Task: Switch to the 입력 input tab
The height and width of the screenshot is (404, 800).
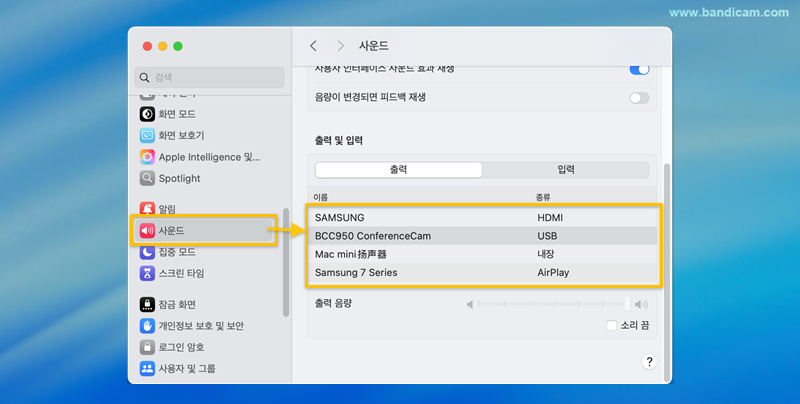Action: pyautogui.click(x=566, y=170)
